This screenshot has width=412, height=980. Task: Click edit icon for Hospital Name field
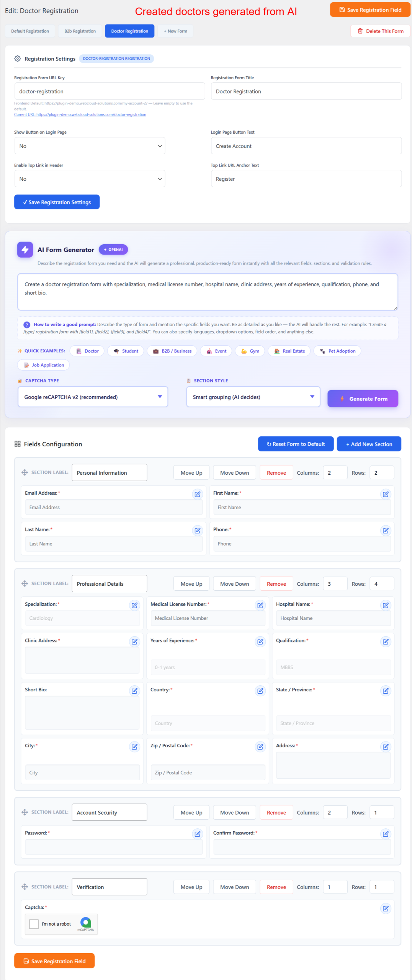pyautogui.click(x=386, y=605)
